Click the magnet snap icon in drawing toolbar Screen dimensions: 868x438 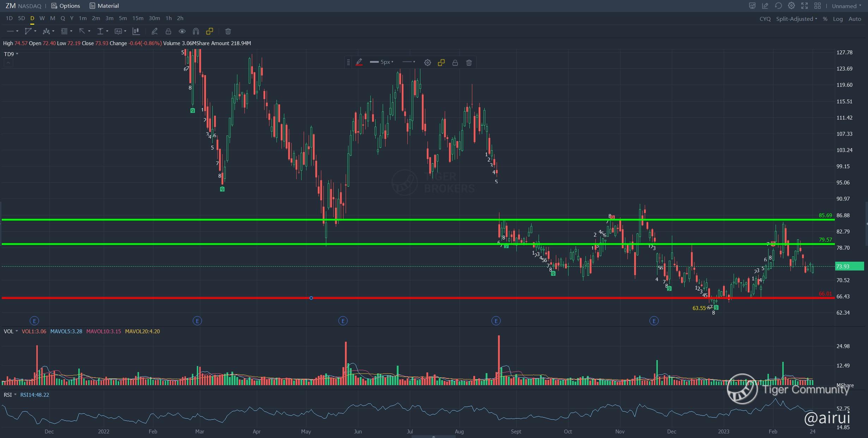pos(196,31)
